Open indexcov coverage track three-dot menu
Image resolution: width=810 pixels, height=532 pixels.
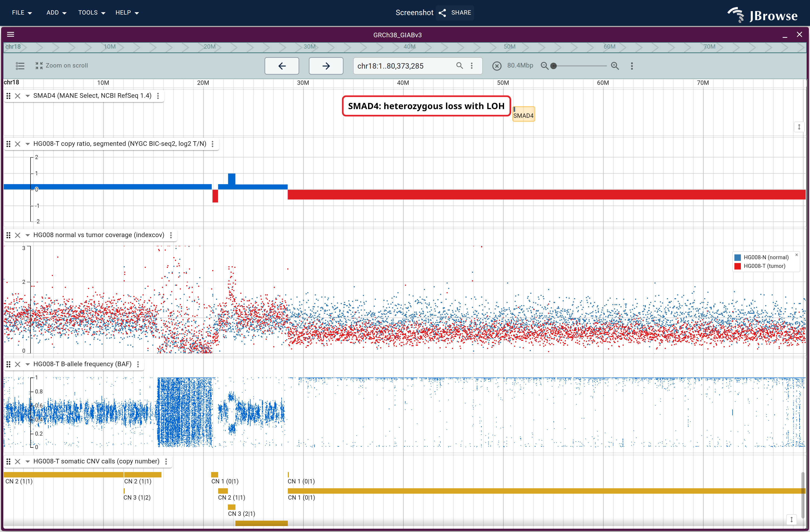(171, 235)
